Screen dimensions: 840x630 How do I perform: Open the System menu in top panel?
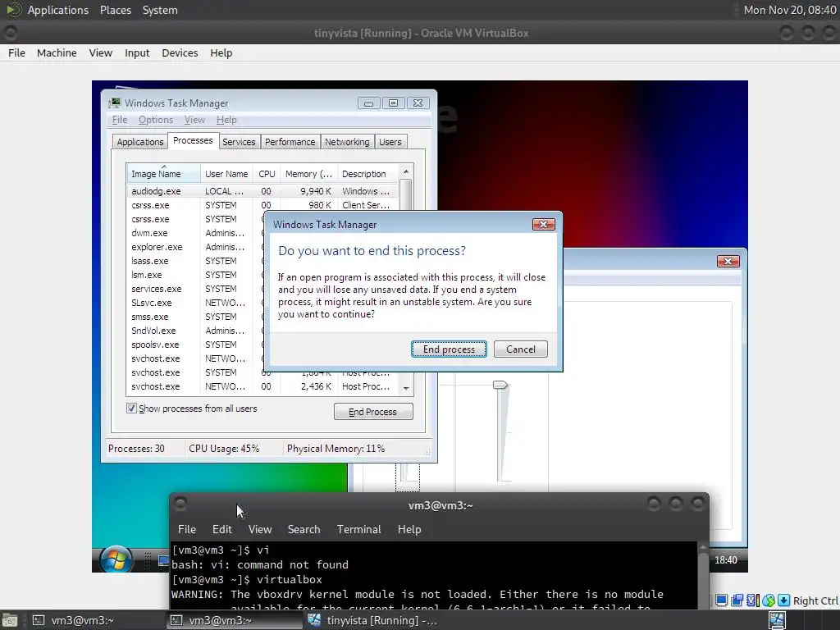160,10
